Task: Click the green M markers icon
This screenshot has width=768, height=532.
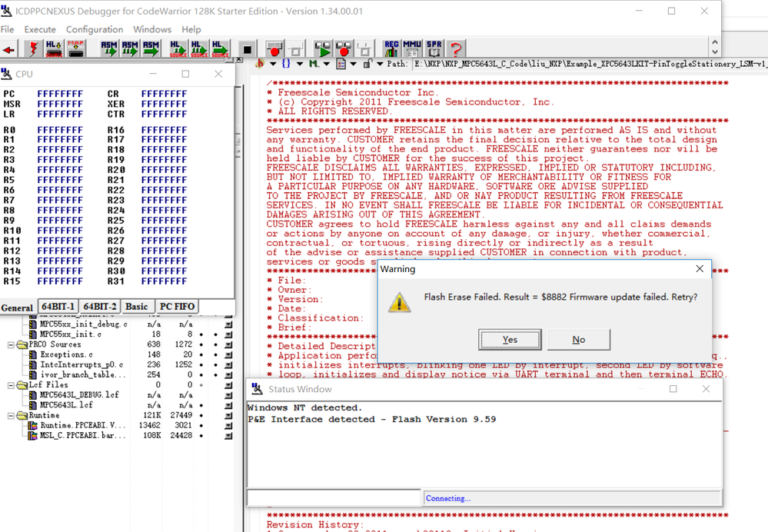Action: (314, 64)
